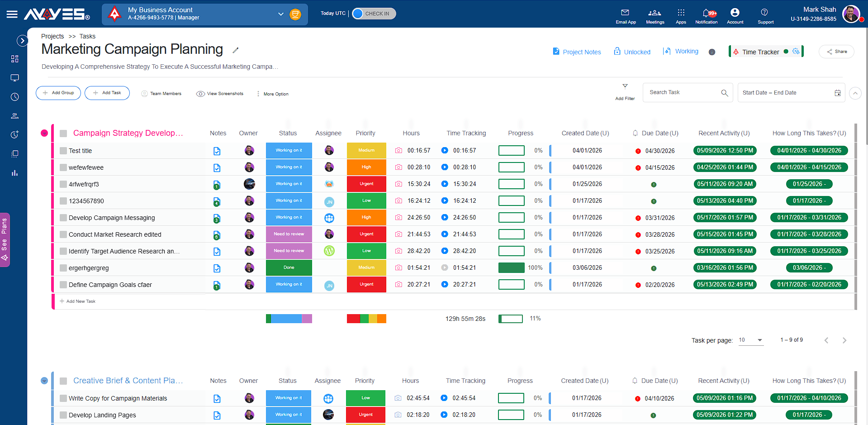Open notes icon for Test title

point(217,151)
